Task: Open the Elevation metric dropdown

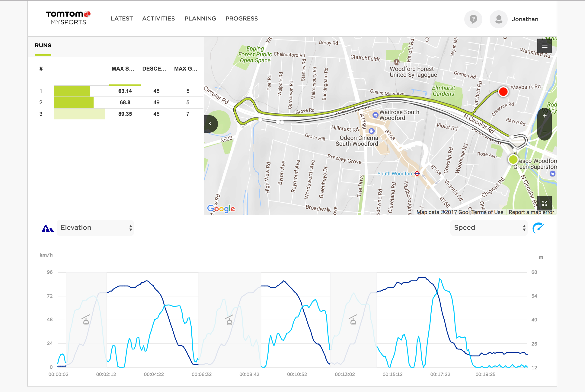Action: [x=95, y=228]
